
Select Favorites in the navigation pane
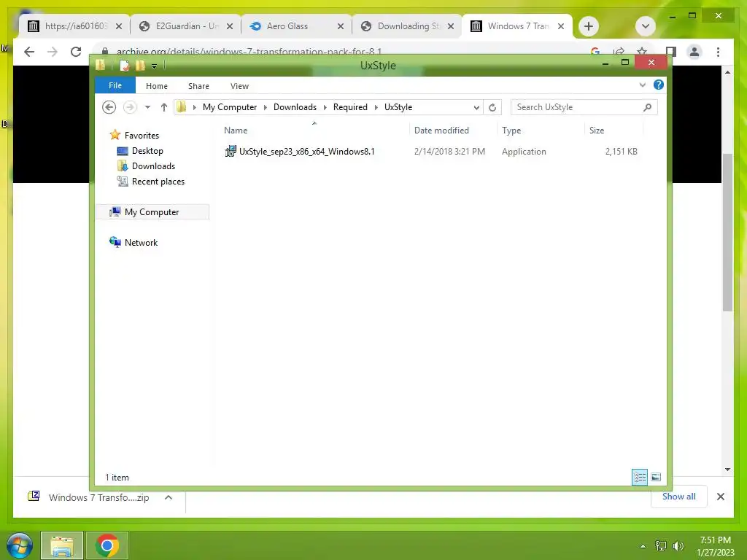(x=142, y=136)
